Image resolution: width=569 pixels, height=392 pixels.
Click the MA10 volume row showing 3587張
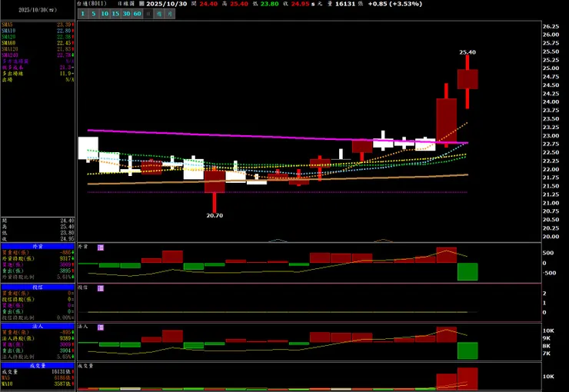click(x=38, y=384)
